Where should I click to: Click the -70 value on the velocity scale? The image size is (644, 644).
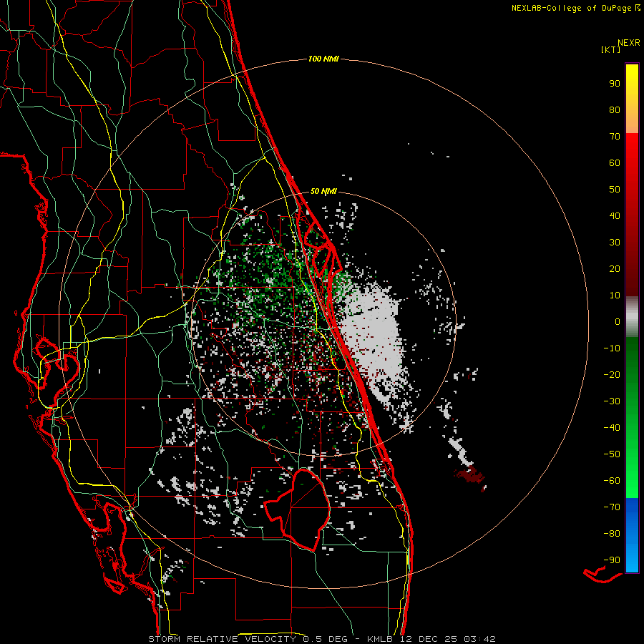[612, 507]
